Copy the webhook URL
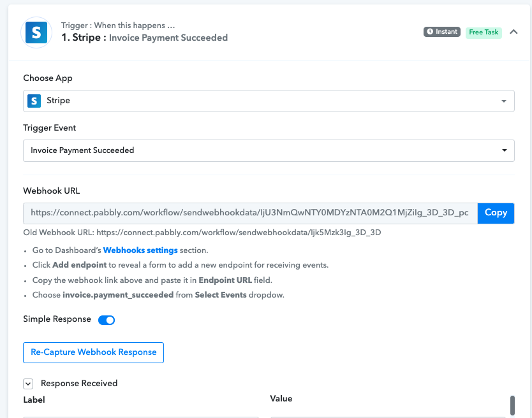This screenshot has height=418, width=532. [x=496, y=213]
